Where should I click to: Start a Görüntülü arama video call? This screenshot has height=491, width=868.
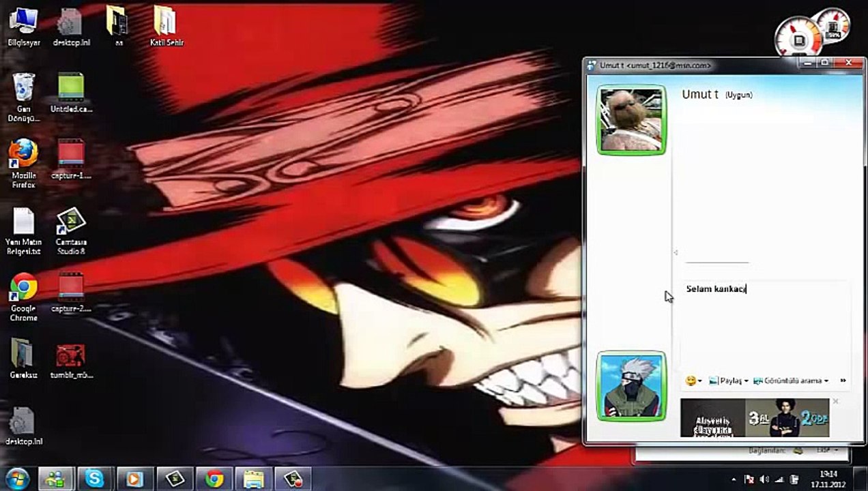(787, 381)
